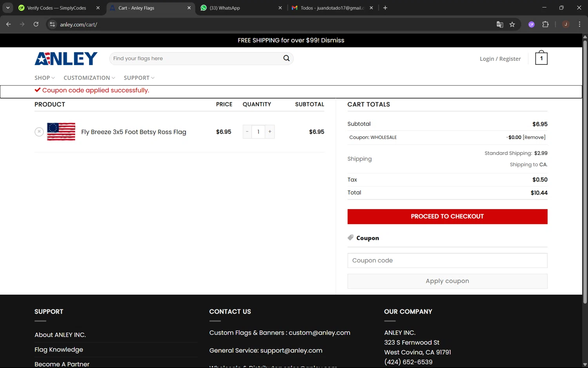The height and width of the screenshot is (368, 588).
Task: Click the Coupon code applied successfully message
Action: pos(96,90)
